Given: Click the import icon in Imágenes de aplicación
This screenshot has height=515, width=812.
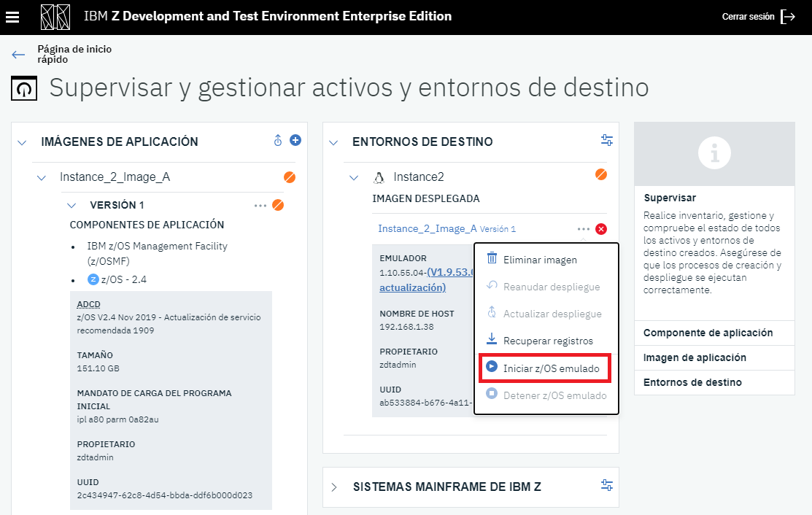Looking at the screenshot, I should pos(278,140).
